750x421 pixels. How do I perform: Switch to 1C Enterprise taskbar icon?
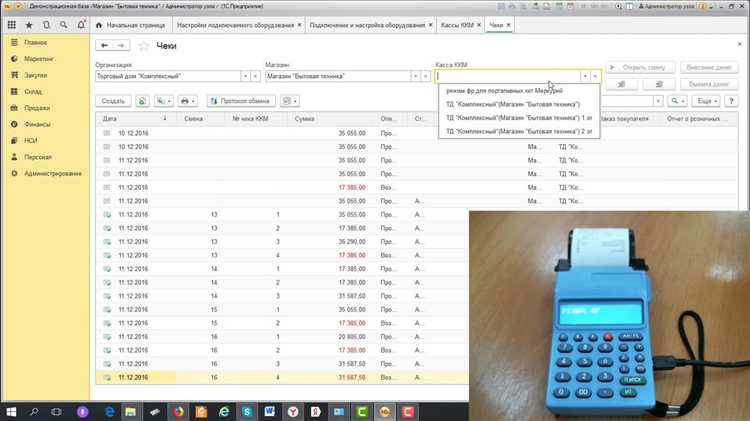[x=385, y=411]
